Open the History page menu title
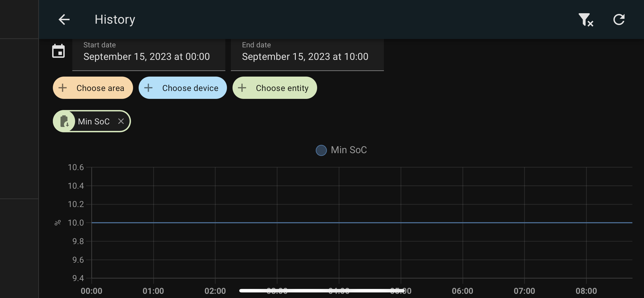This screenshot has height=298, width=644. (115, 19)
